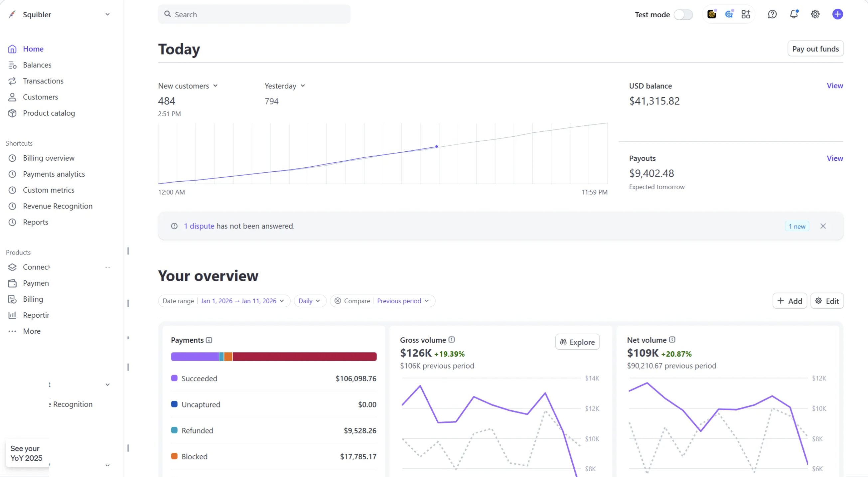Open the Connect product in the sidebar

[36, 267]
